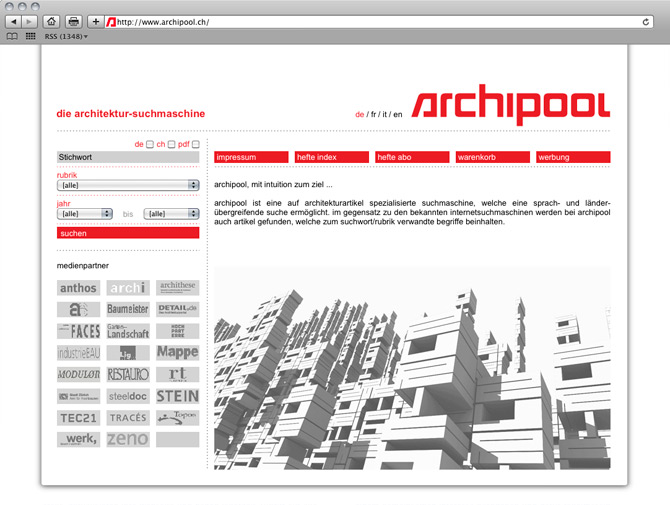Open the jahr start-year dropdown
Viewport: 670px width, 505px height.
(85, 214)
